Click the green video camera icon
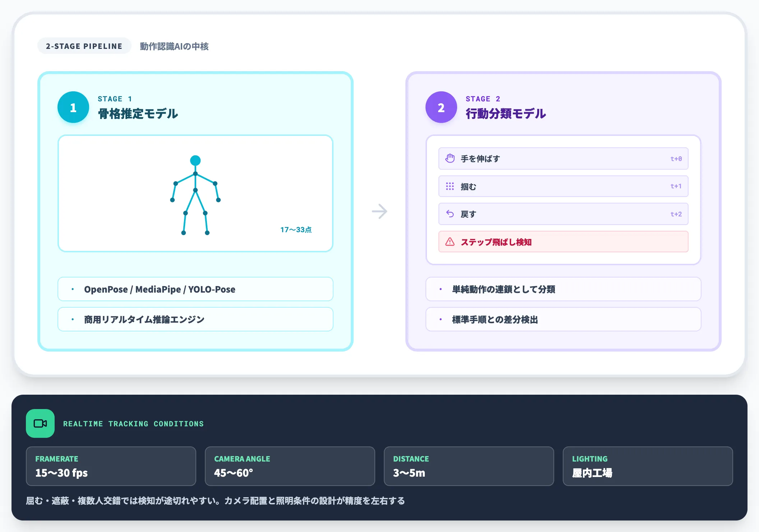Viewport: 759px width, 532px height. tap(40, 423)
